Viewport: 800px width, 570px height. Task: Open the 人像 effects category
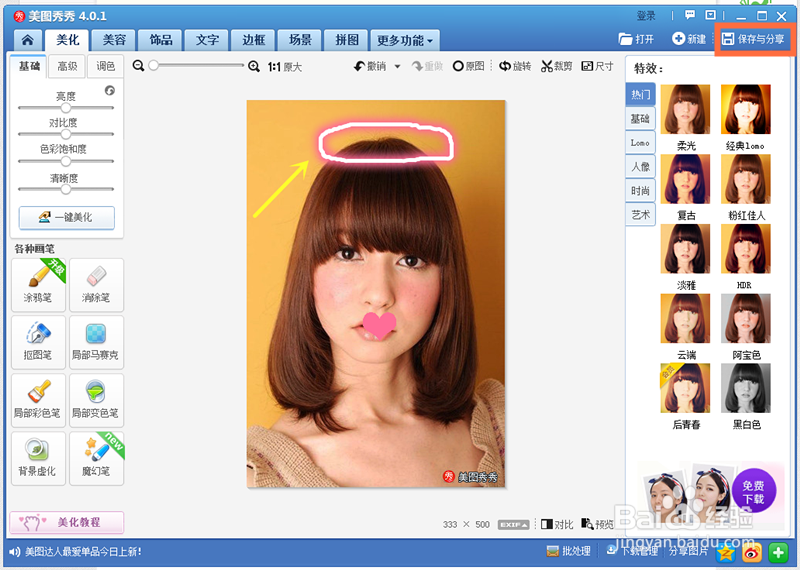pyautogui.click(x=640, y=167)
